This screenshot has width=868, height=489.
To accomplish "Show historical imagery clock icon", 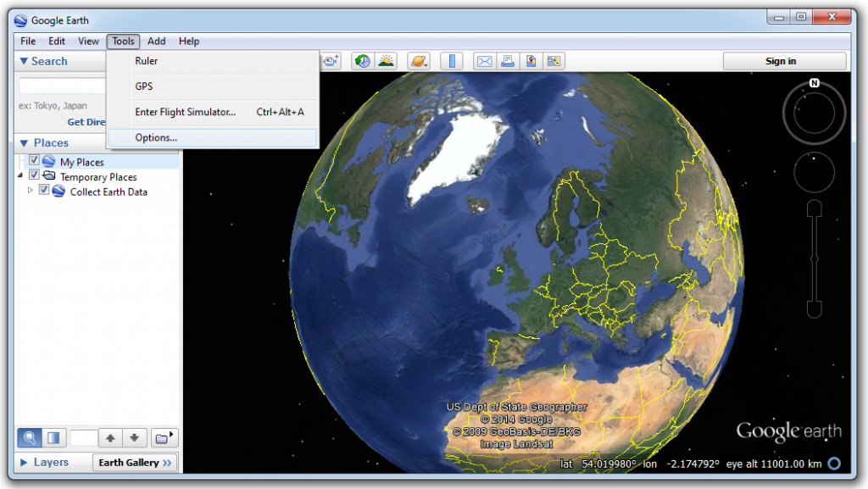I will tap(363, 61).
